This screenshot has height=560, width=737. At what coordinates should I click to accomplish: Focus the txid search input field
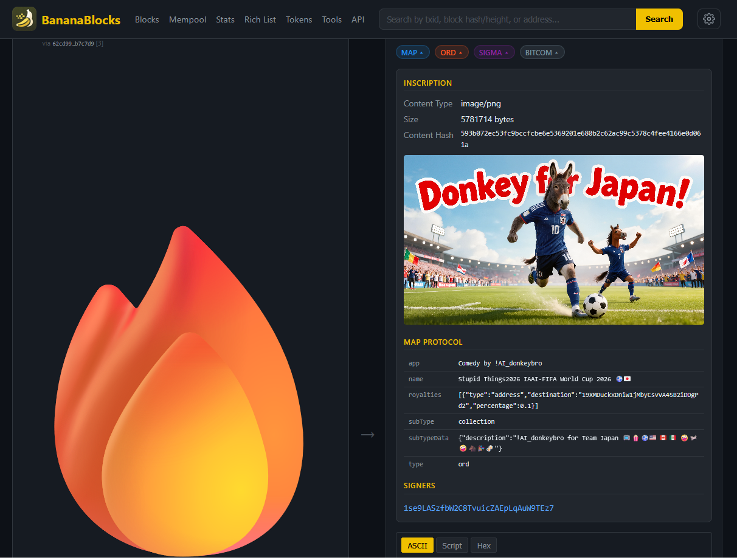coord(507,19)
